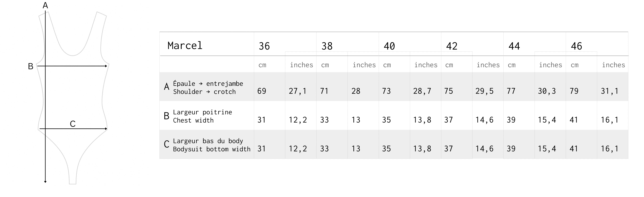Image resolution: width=644 pixels, height=197 pixels.
Task: Click the downward arrowhead of line A
Action: coord(45,182)
